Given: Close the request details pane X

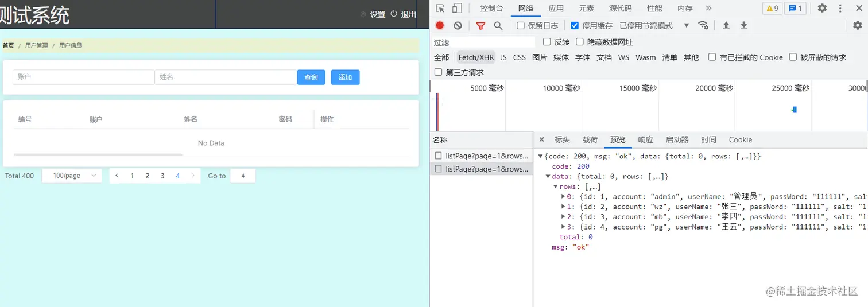Looking at the screenshot, I should coord(541,139).
